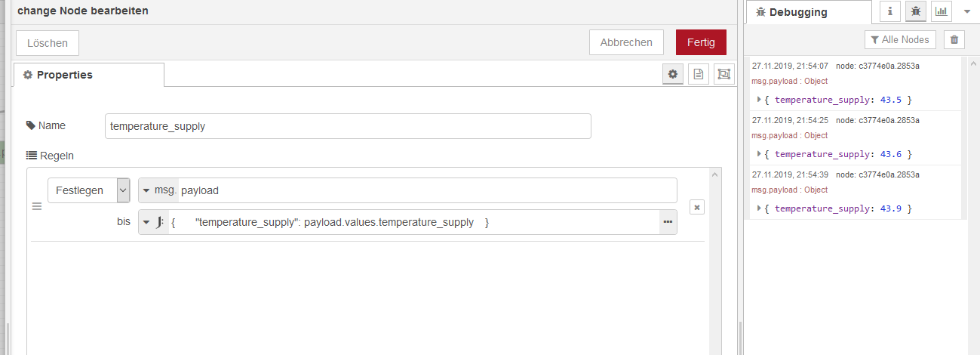The image size is (980, 355).
Task: Open the node settings gear icon
Action: pos(673,74)
